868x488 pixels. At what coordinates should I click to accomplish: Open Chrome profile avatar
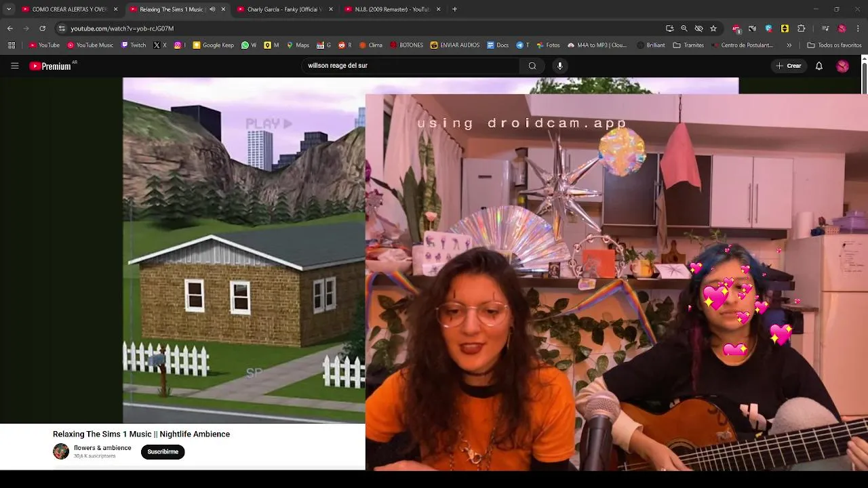pos(842,28)
